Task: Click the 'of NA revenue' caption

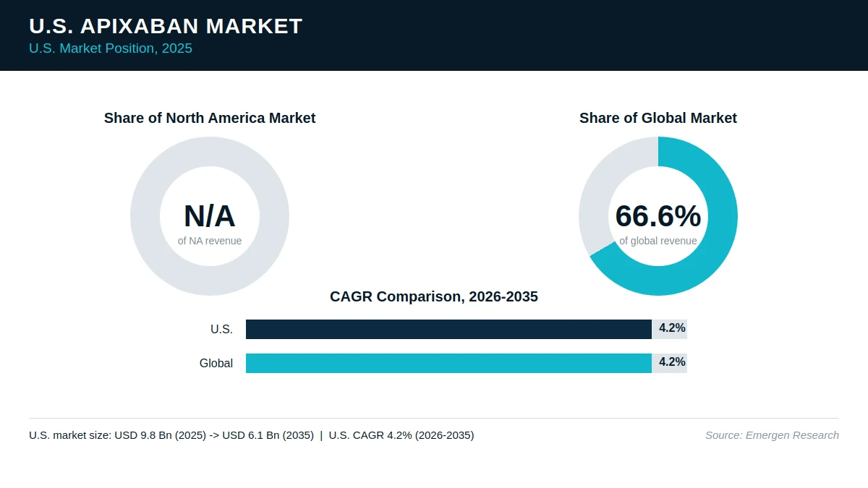Action: (210, 241)
